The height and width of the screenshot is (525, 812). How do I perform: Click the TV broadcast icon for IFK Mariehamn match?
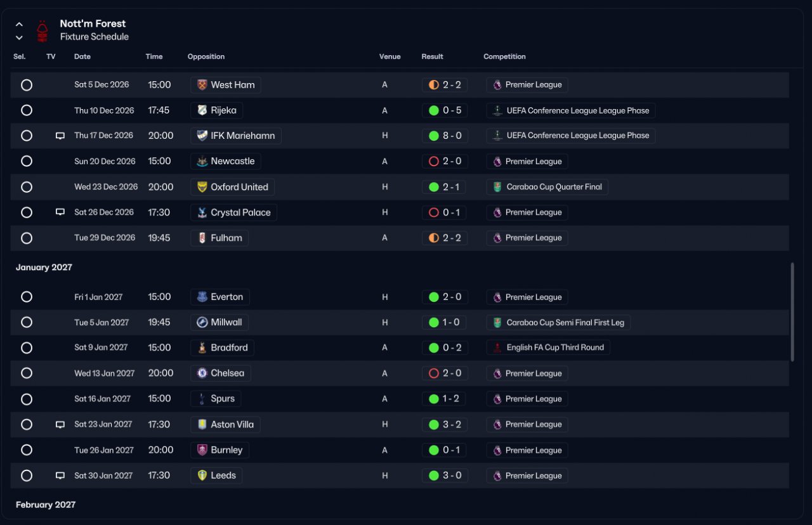[60, 136]
